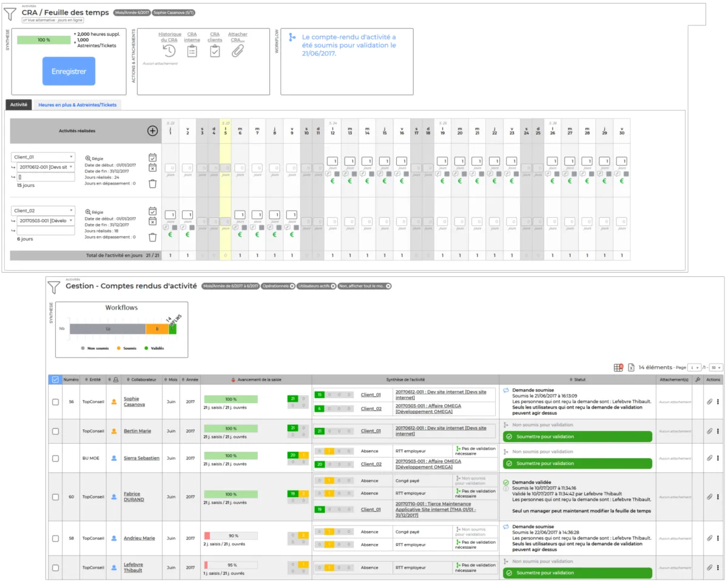
Task: Check the box for Bertin Marie's row
Action: point(55,431)
